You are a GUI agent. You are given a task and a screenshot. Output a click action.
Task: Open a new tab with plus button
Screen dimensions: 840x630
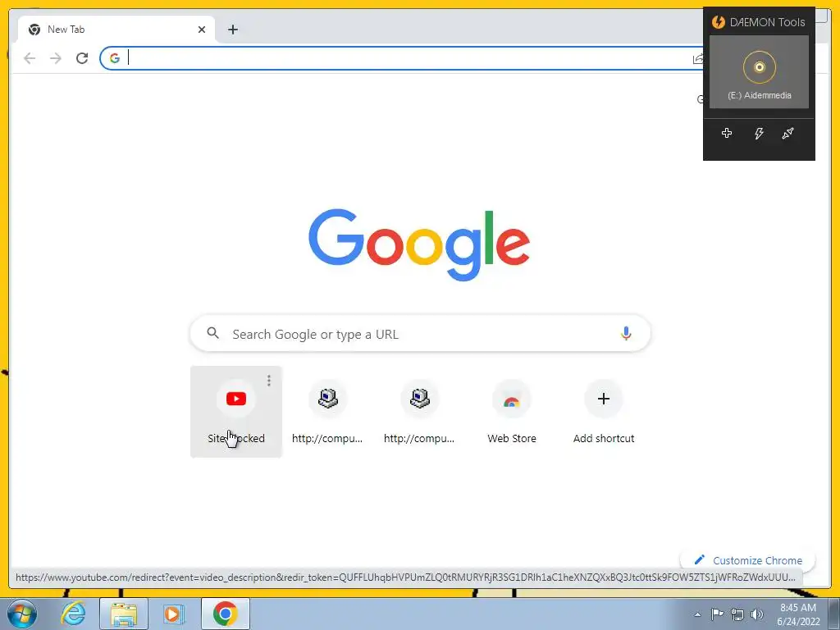232,30
